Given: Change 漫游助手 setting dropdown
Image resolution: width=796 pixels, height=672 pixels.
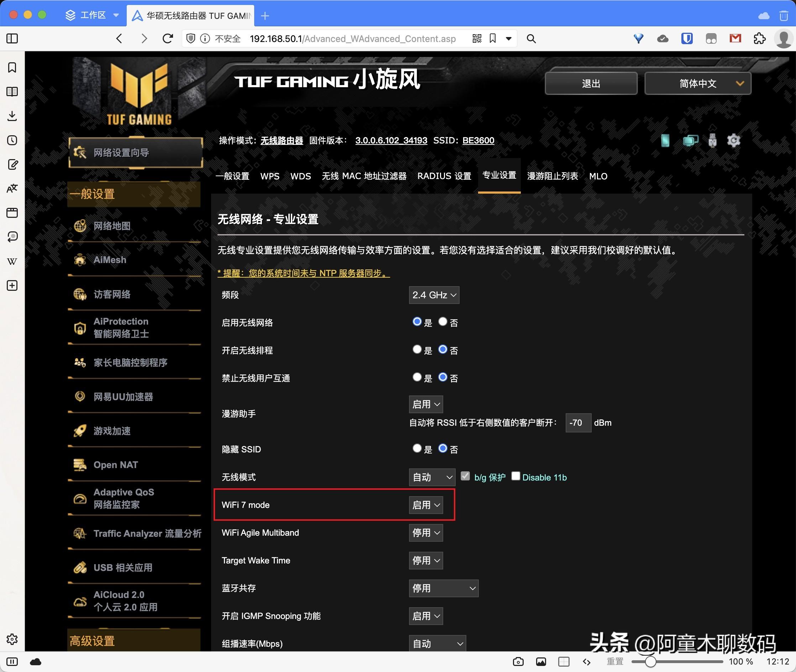Looking at the screenshot, I should coord(426,404).
